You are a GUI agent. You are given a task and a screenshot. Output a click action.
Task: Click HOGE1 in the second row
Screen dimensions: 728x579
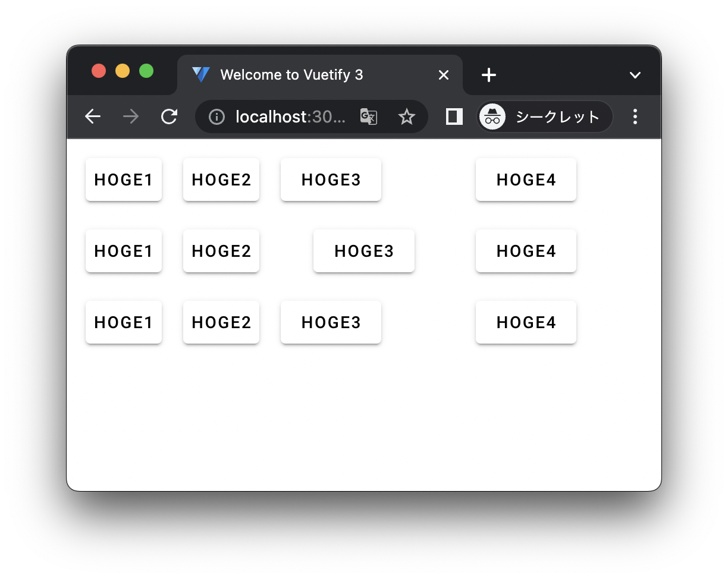point(124,251)
